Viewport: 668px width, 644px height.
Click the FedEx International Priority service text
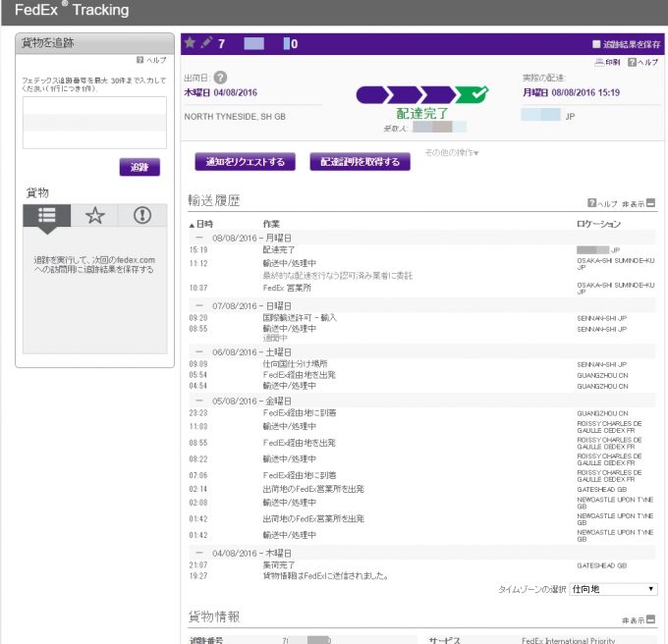(x=569, y=640)
